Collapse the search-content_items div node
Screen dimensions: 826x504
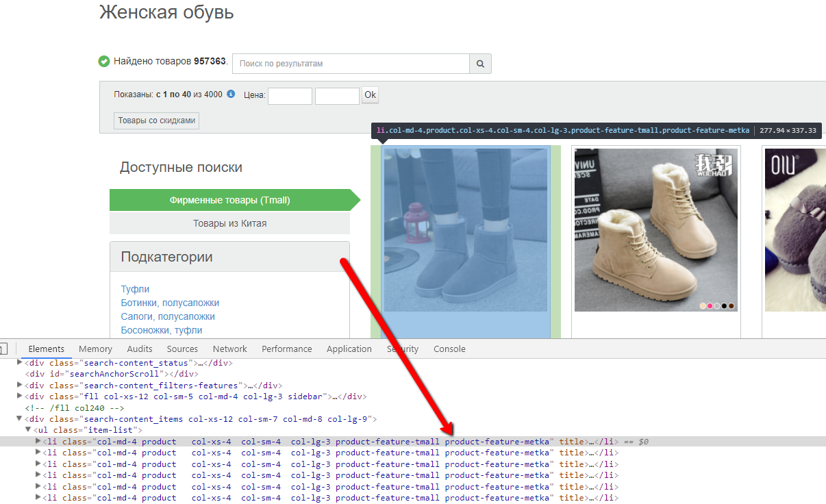tap(20, 418)
